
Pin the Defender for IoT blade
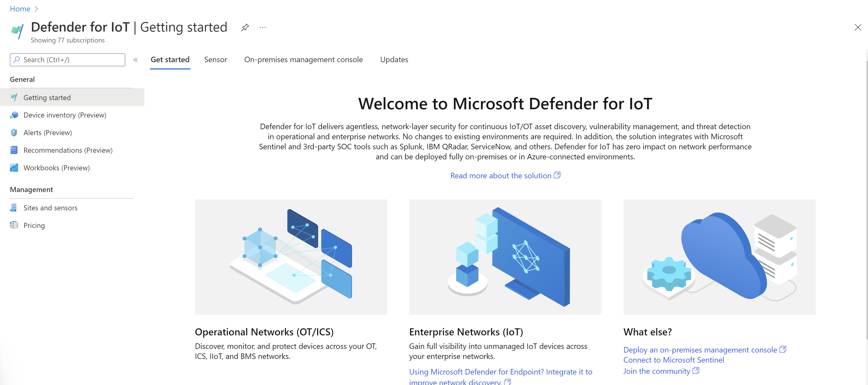point(245,27)
